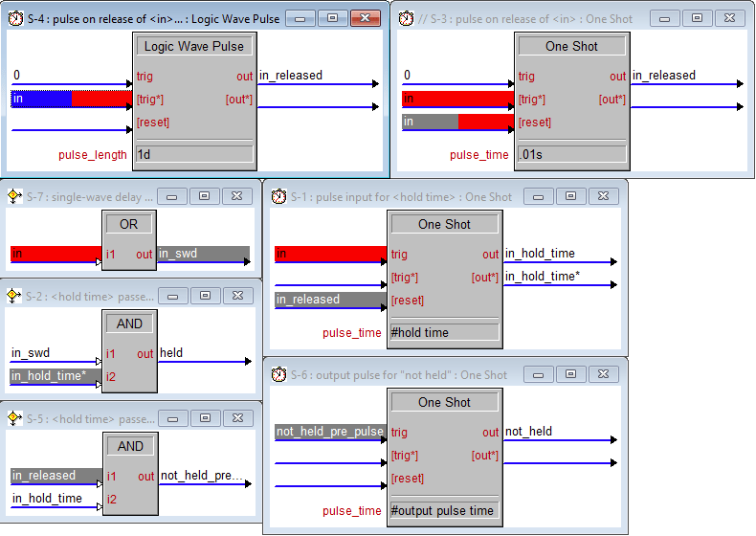Click the logic gate icon of S-5 window
The image size is (756, 536).
(13, 418)
